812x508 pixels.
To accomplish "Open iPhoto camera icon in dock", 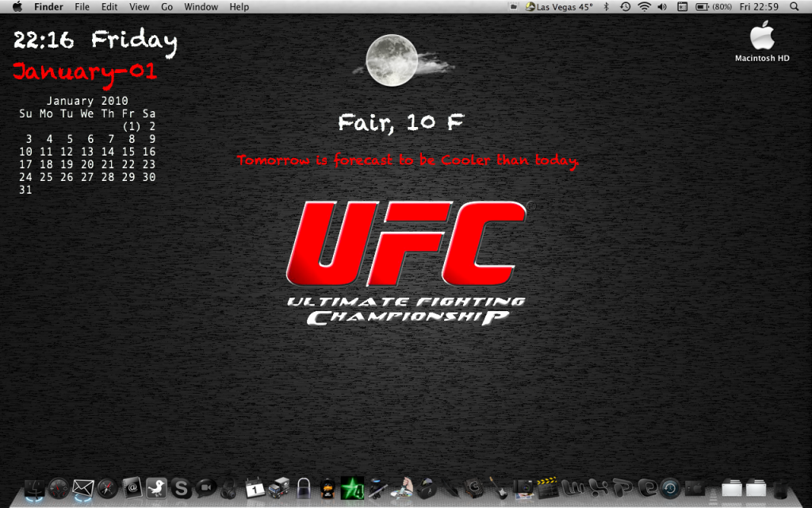I will (523, 489).
